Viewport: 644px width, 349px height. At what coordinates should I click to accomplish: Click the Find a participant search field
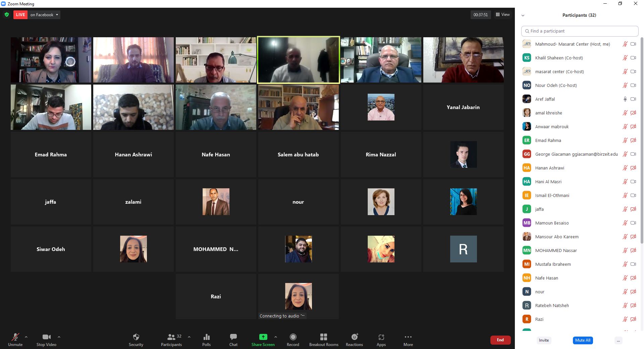580,31
